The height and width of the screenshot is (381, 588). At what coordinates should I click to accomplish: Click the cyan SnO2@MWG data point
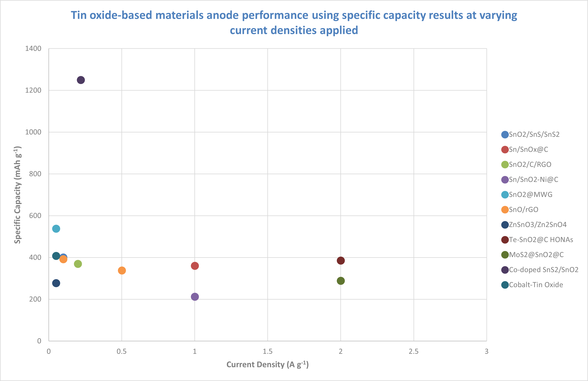[56, 229]
